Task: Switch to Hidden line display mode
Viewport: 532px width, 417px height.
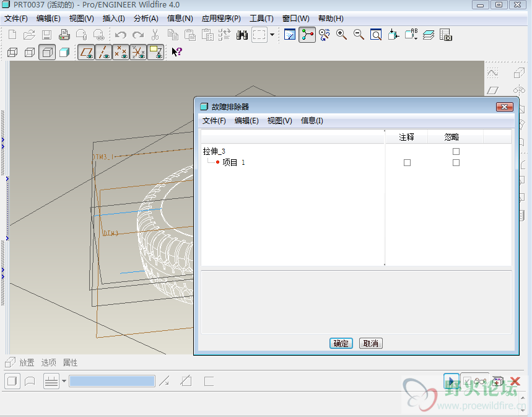Action: click(30, 52)
